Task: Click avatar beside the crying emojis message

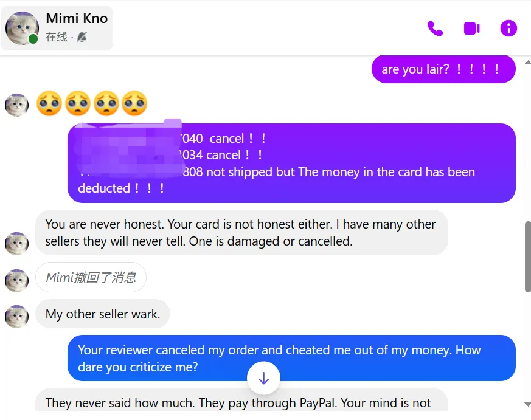Action: [x=16, y=105]
